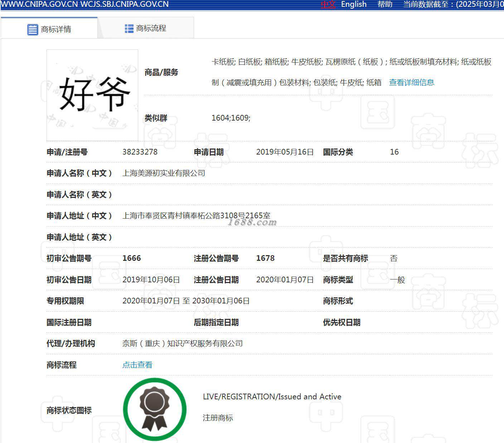Viewport: 504px width, 443px height.
Task: Click the 商标状态图标 field label
Action: pos(69,410)
